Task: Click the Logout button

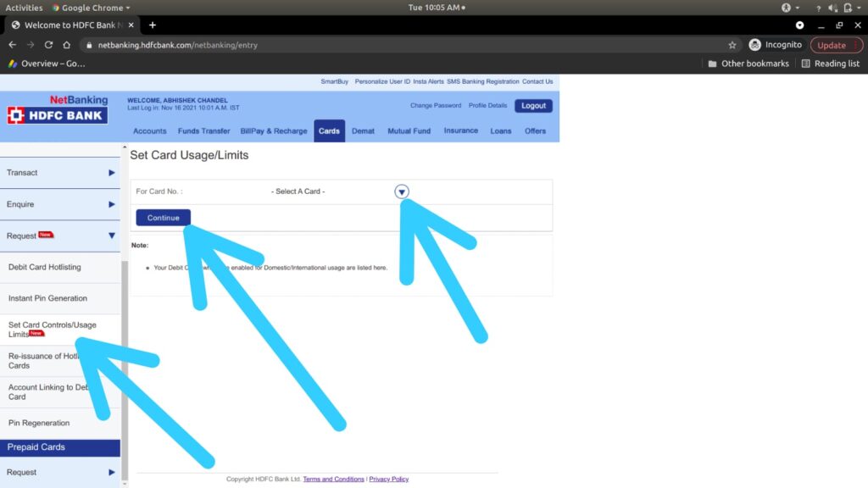Action: click(x=533, y=106)
